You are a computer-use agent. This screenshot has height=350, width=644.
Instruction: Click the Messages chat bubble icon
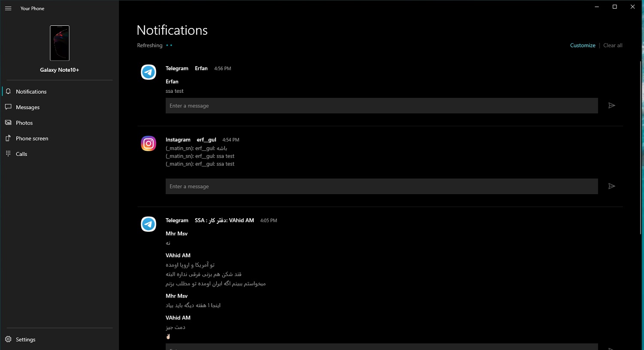(x=8, y=107)
